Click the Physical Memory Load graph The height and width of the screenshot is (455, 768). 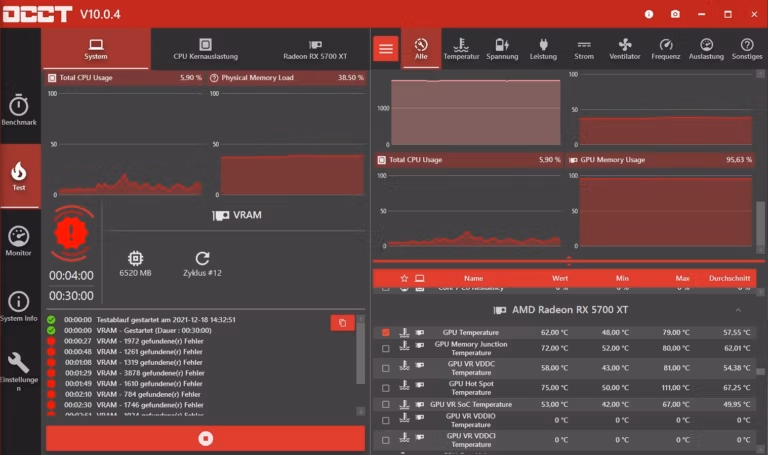(x=289, y=144)
